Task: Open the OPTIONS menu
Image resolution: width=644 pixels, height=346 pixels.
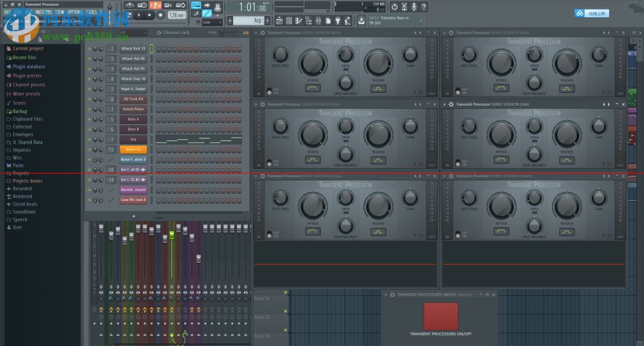Action: pyautogui.click(x=75, y=12)
